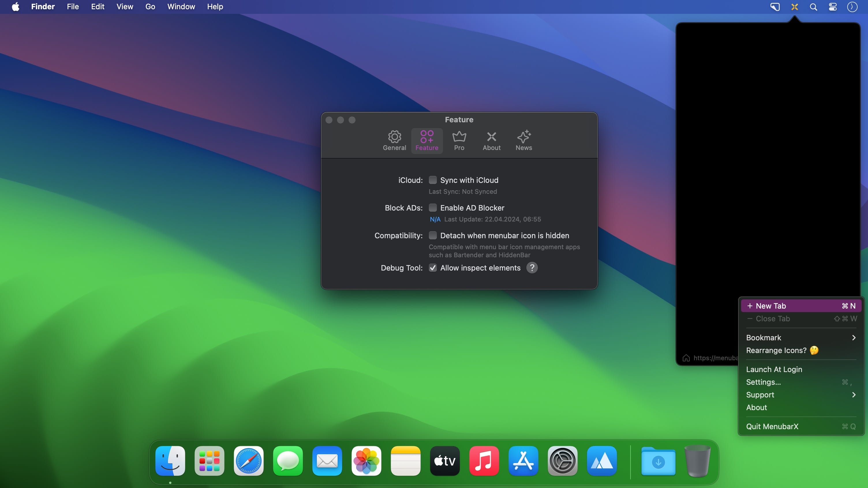Screen dimensions: 868x488
Task: Expand the Support submenu
Action: pos(801,395)
